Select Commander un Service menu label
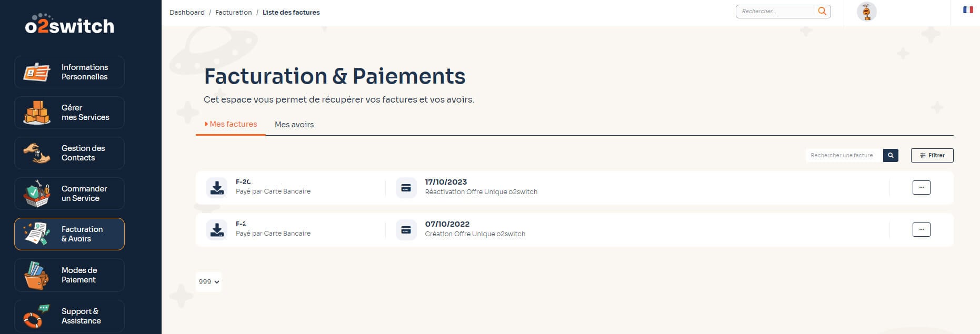Screen dimensions: 980x334 (x=84, y=194)
